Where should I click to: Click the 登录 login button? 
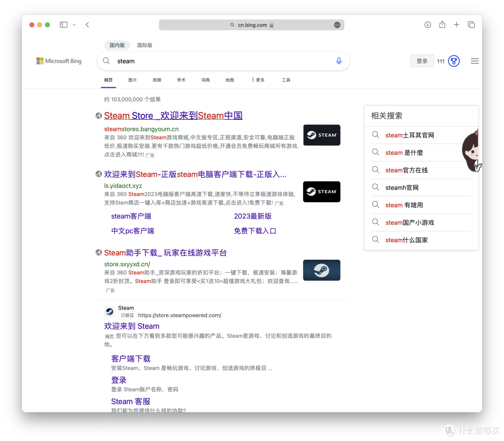tap(422, 61)
